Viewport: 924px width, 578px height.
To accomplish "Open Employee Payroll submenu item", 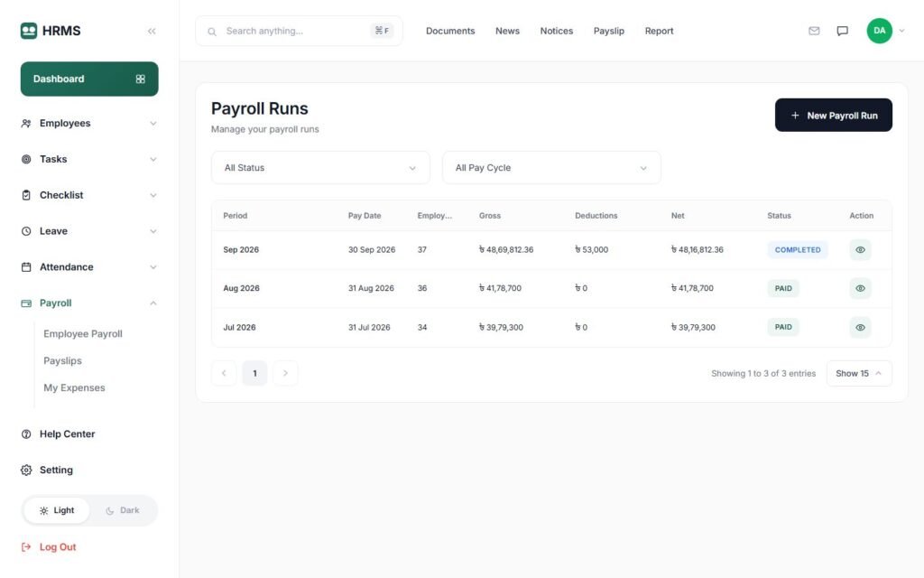I will tap(83, 334).
